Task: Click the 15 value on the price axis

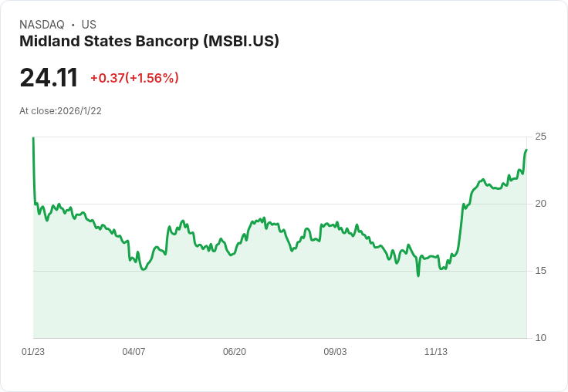Action: [x=540, y=271]
